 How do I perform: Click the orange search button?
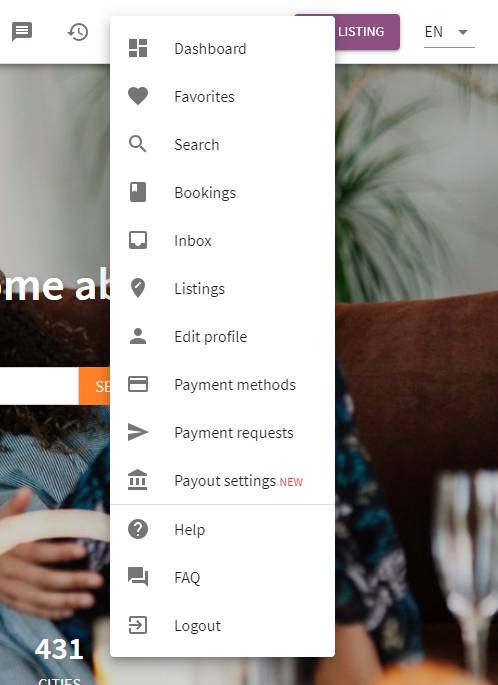point(94,386)
